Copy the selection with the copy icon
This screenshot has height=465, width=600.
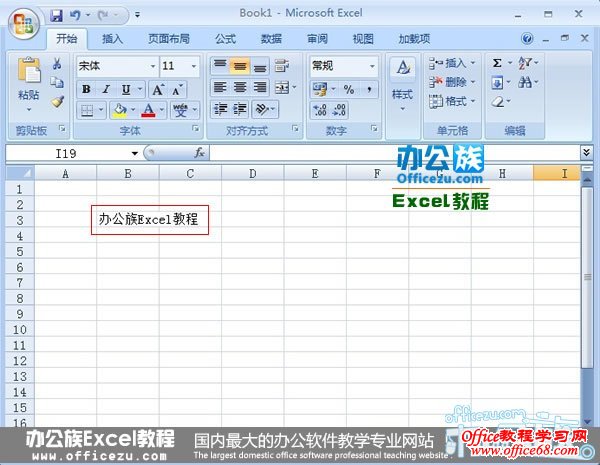[x=57, y=82]
